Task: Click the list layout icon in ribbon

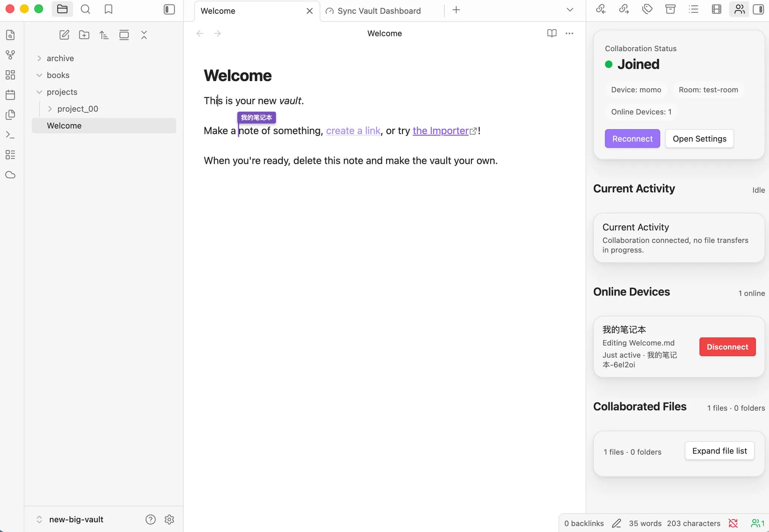Action: click(11, 155)
